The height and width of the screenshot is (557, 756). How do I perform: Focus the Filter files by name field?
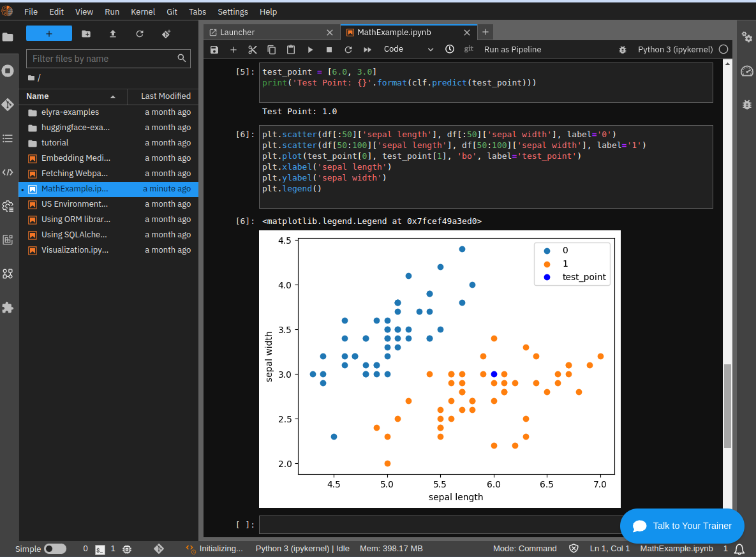point(108,58)
